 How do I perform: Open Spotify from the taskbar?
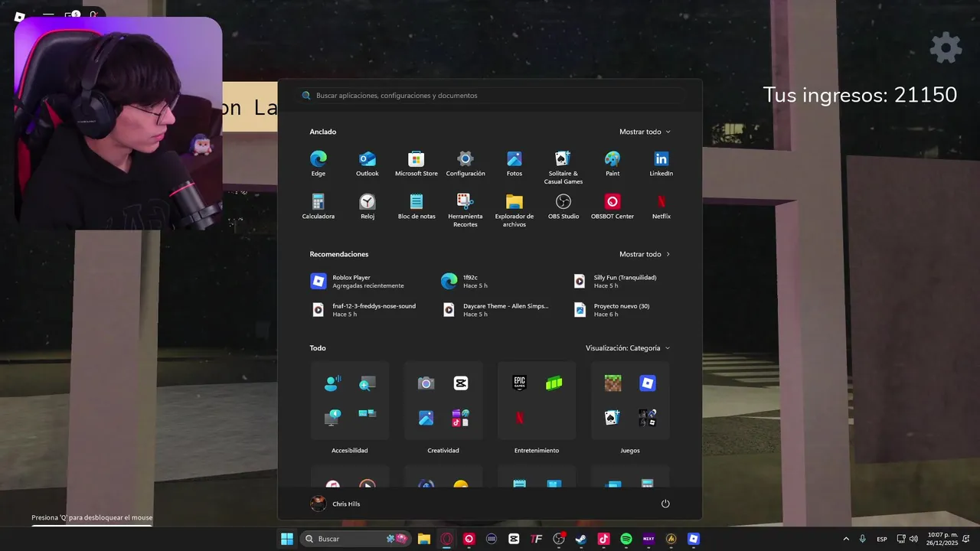[x=626, y=539]
